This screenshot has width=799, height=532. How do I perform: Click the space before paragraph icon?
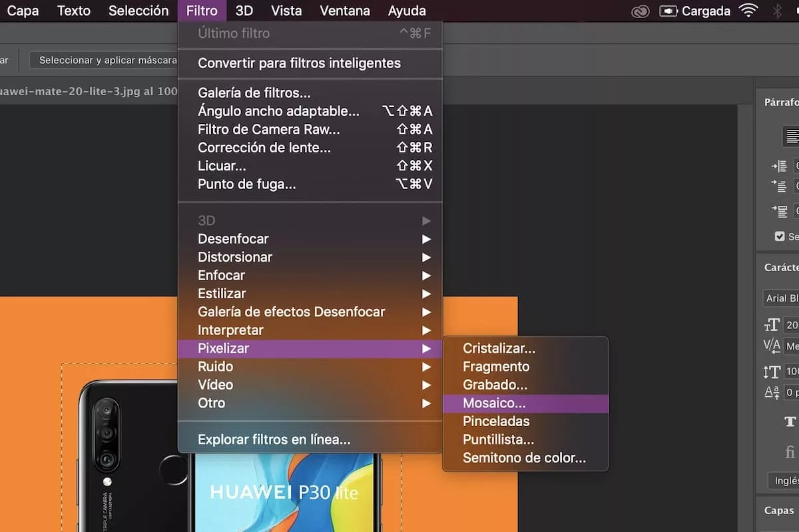(x=779, y=211)
